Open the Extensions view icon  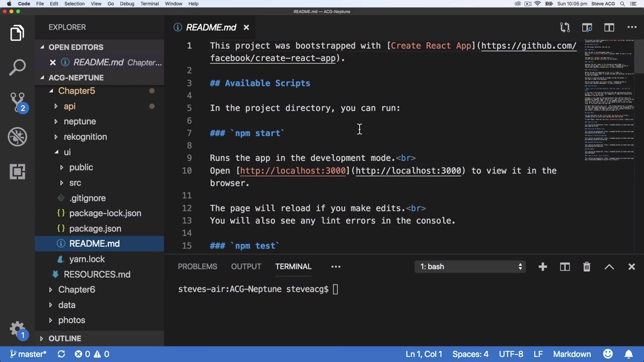point(17,171)
